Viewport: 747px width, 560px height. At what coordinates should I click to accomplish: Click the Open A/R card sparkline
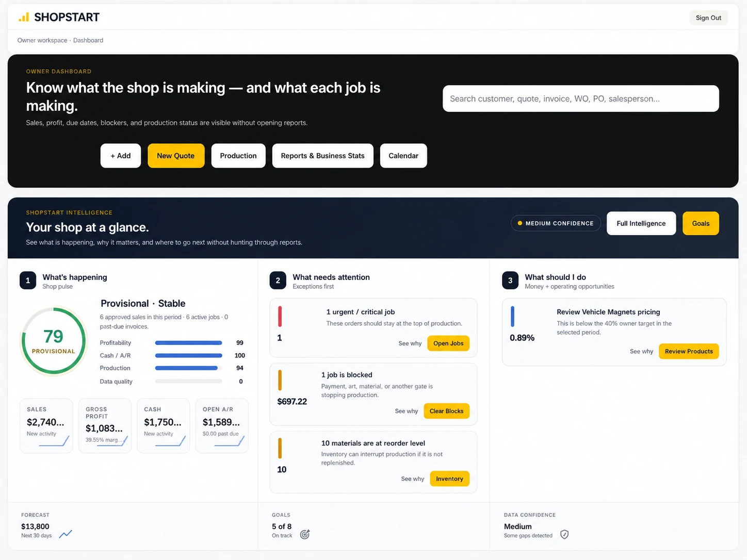[230, 441]
